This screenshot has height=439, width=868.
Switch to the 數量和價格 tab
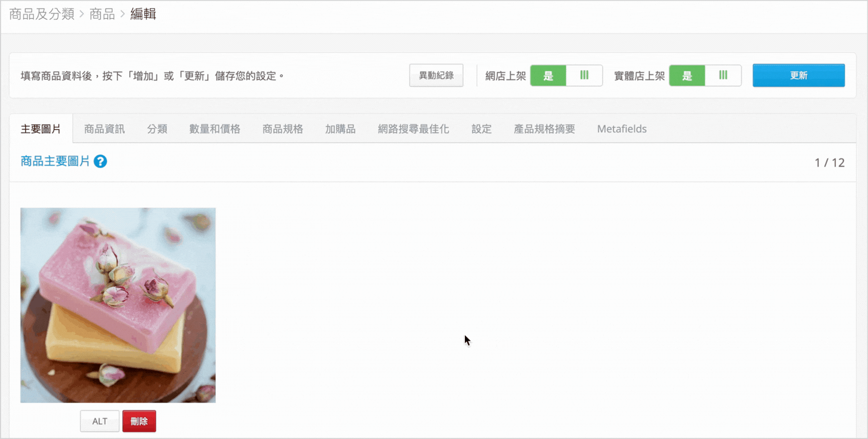[x=215, y=129]
